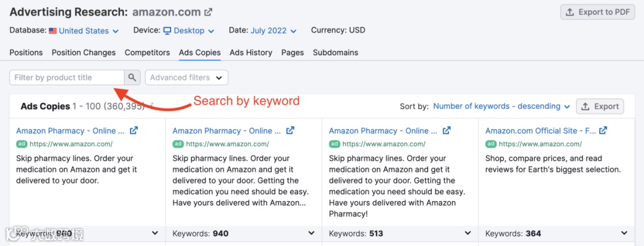644x246 pixels.
Task: Focus the Filter by product title field
Action: 67,77
